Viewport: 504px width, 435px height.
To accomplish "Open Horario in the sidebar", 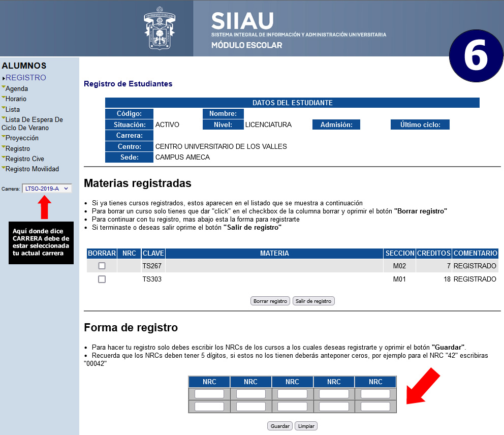I will coord(16,99).
